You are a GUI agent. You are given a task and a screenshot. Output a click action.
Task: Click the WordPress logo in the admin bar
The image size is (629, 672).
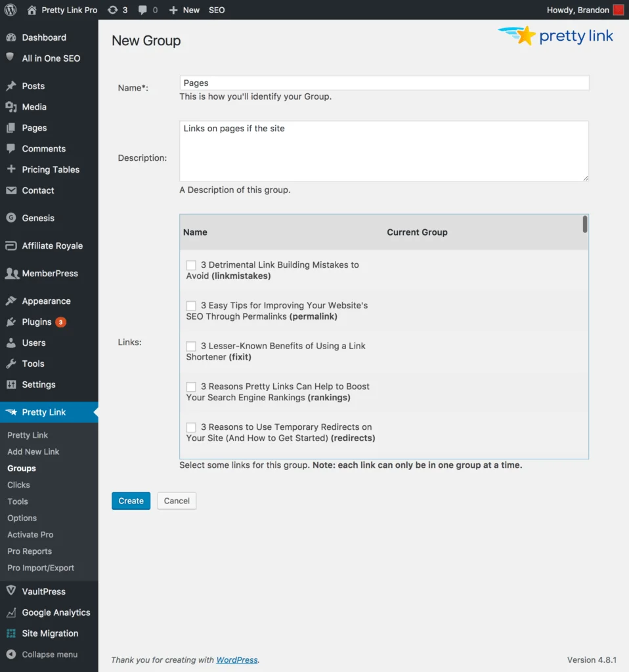point(10,10)
